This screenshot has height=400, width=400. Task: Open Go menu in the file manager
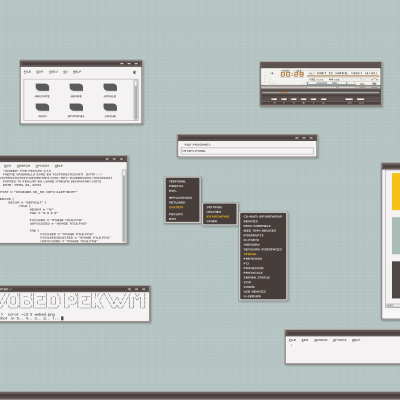pos(65,72)
